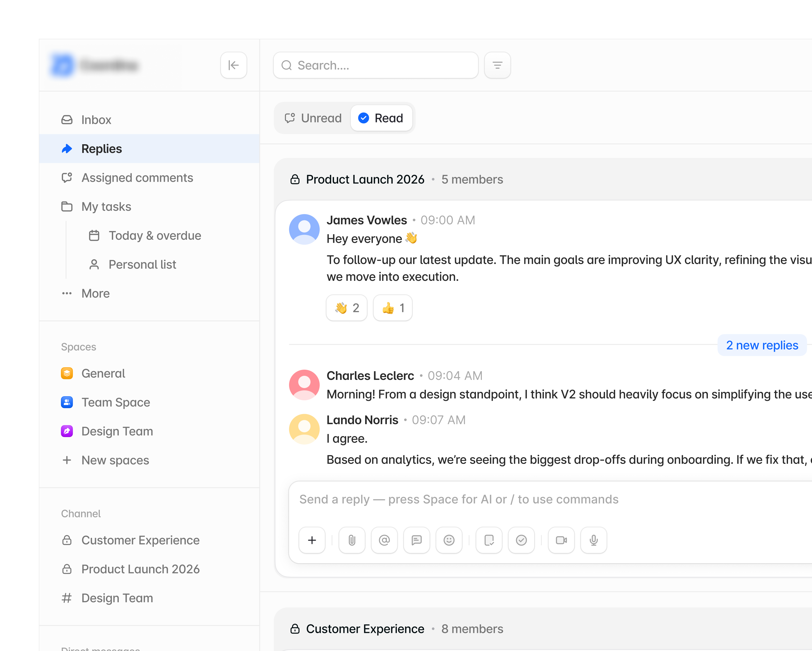Open the Team Space space
Viewport: 812px width, 651px height.
(x=149, y=403)
